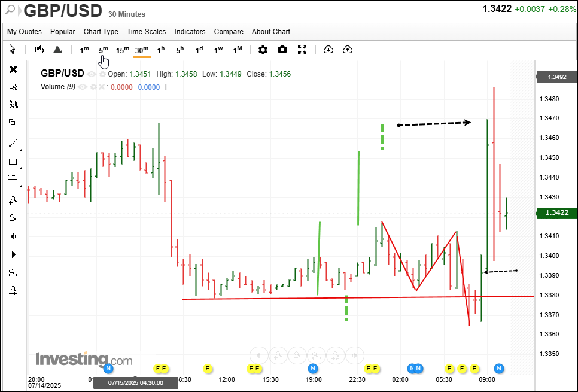This screenshot has height=392, width=578.
Task: Select the 5m time interval
Action: click(104, 50)
